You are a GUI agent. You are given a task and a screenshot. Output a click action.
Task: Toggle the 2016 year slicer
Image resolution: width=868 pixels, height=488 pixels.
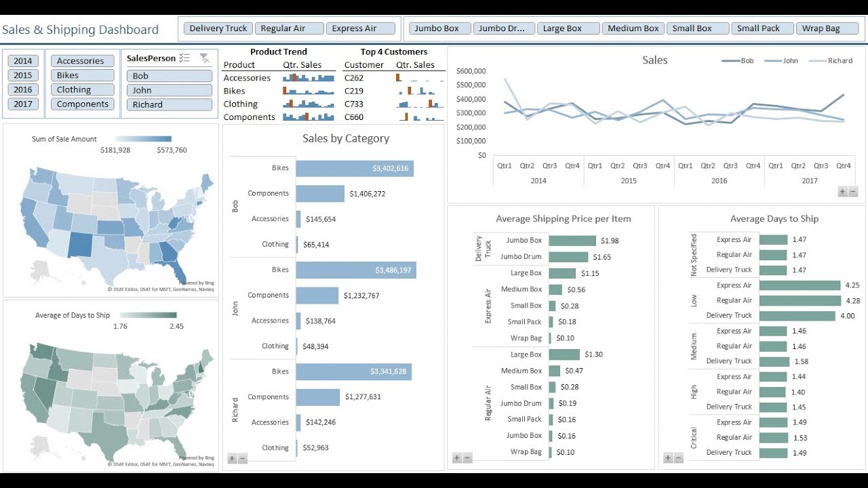coord(22,89)
